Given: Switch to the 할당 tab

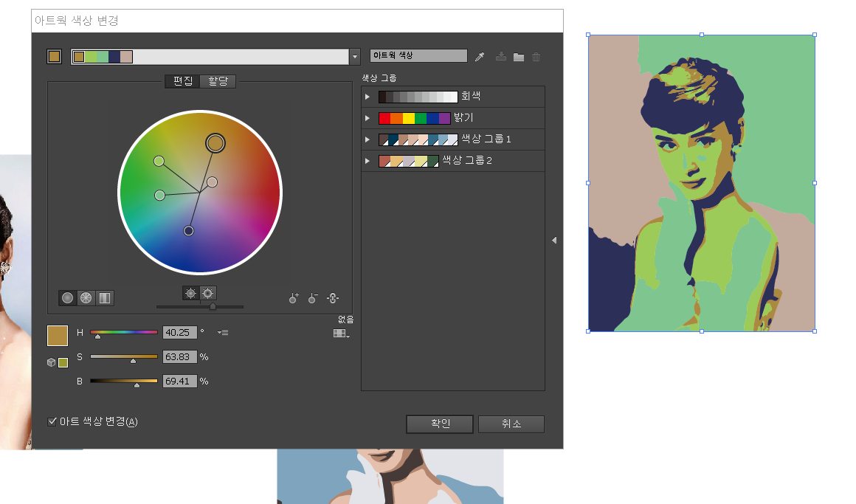Looking at the screenshot, I should click(x=218, y=81).
